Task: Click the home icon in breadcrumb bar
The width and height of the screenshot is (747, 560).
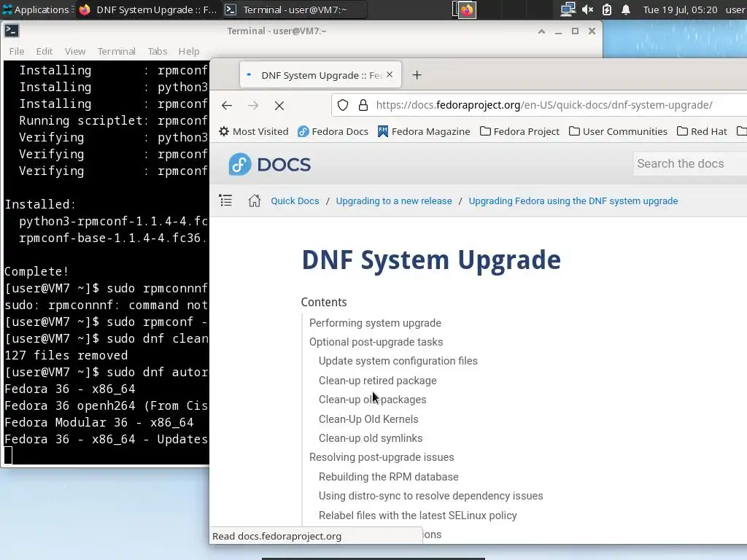Action: coord(255,201)
